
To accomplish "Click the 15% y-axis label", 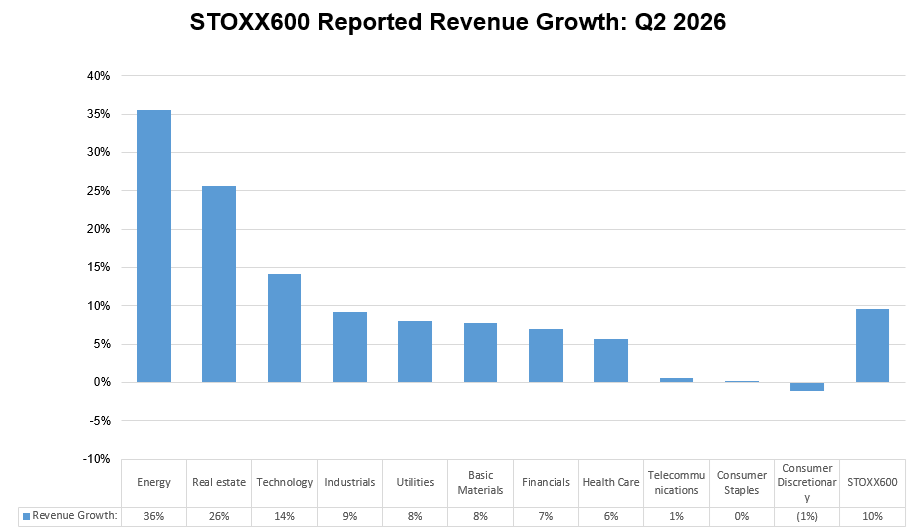I will coord(98,267).
